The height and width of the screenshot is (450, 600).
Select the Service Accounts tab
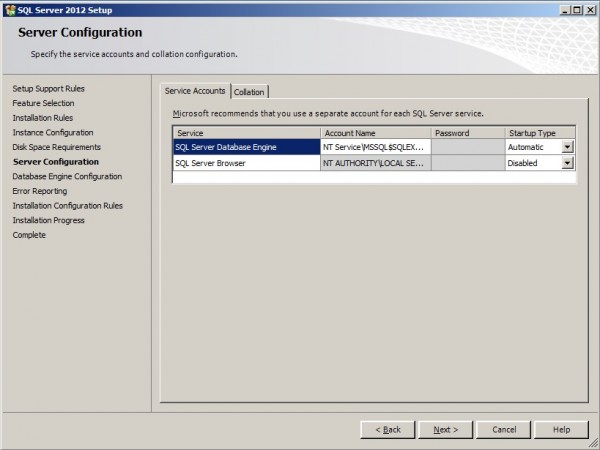pyautogui.click(x=195, y=91)
